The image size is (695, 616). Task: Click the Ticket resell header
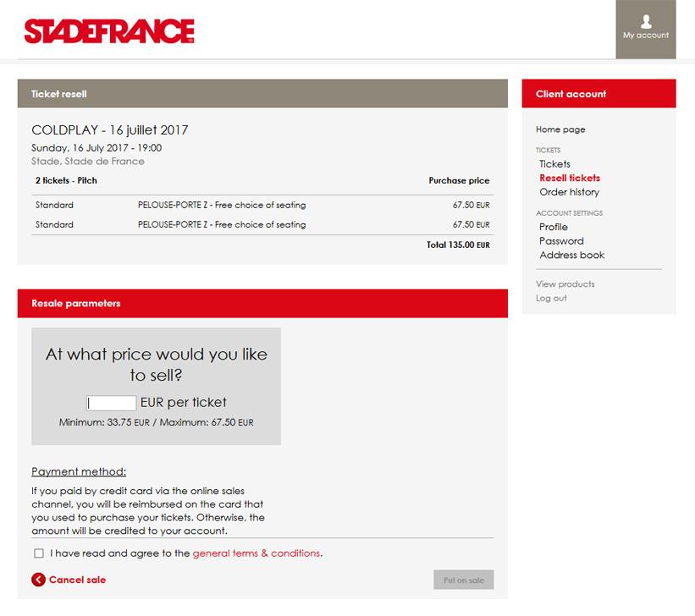tap(262, 94)
